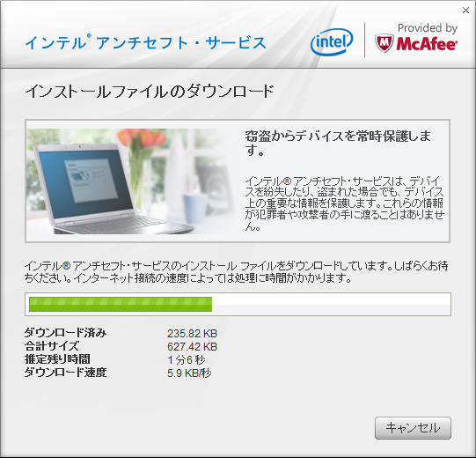Click the total size 627.42 KB value
Viewport: 476px width, 458px height.
pos(192,346)
